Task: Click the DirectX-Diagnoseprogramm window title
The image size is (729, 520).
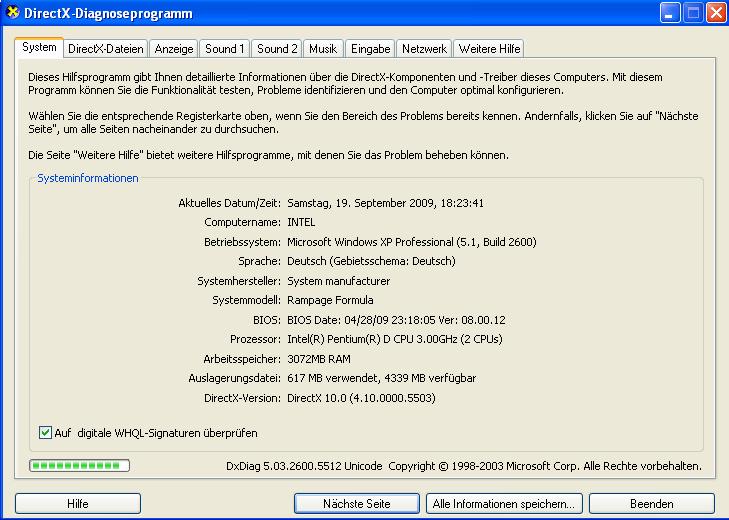Action: tap(108, 13)
